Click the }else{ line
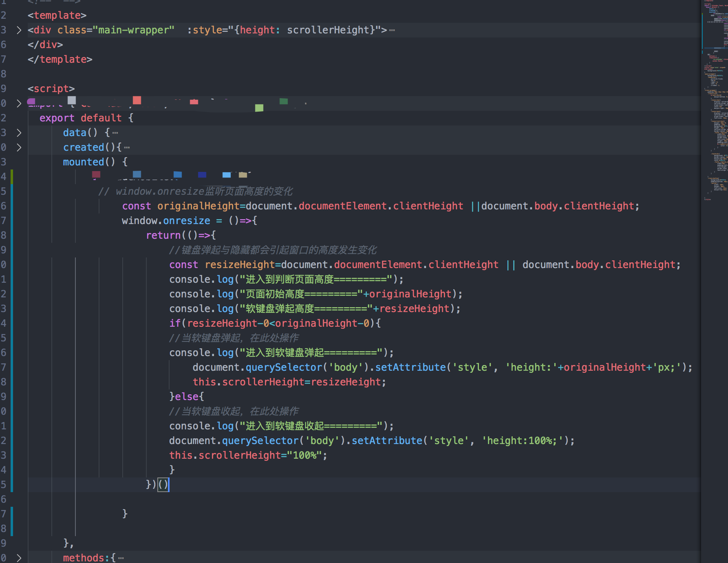 pyautogui.click(x=187, y=397)
